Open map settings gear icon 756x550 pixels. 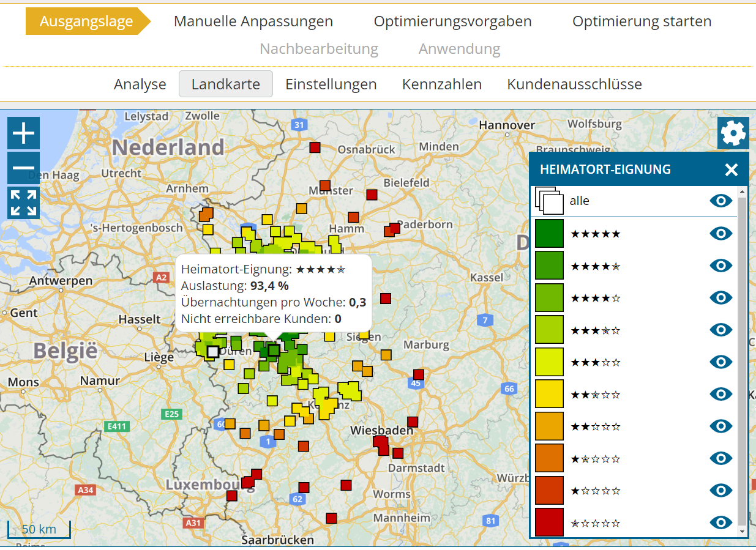click(x=733, y=133)
